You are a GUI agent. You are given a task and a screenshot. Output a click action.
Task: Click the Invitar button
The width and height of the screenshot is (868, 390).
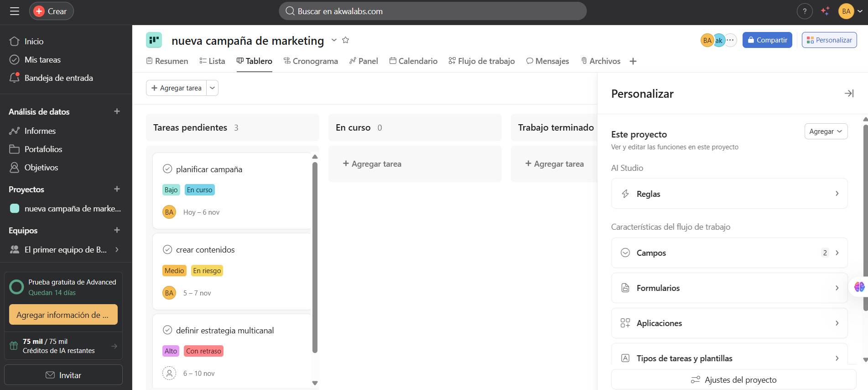coord(63,375)
